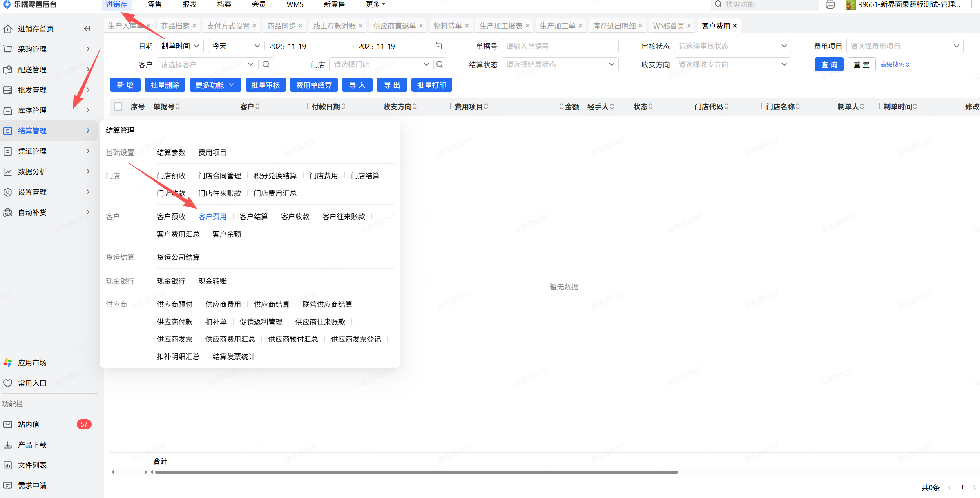Click 产品下载 download entry
This screenshot has width=980, height=498.
click(32, 445)
